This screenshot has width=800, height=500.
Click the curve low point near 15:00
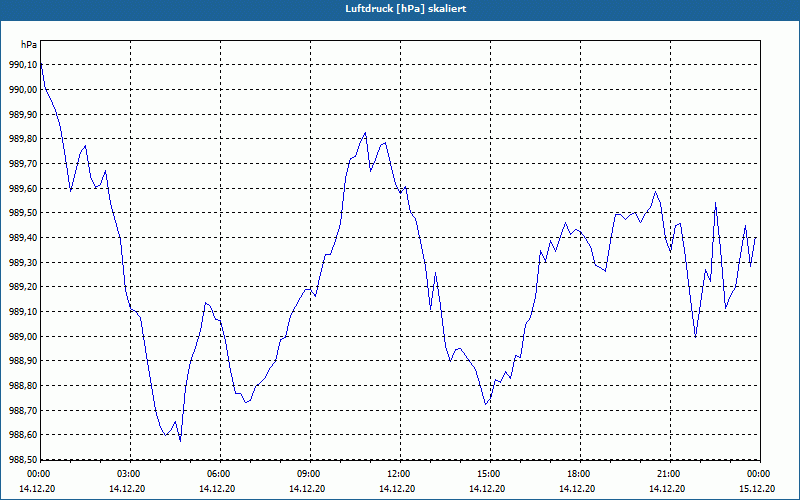click(x=486, y=404)
